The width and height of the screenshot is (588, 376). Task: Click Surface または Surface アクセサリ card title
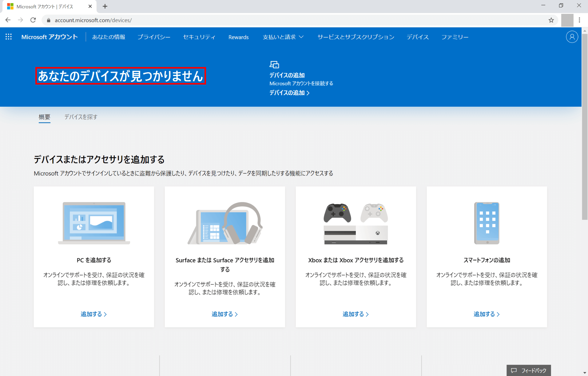225,265
